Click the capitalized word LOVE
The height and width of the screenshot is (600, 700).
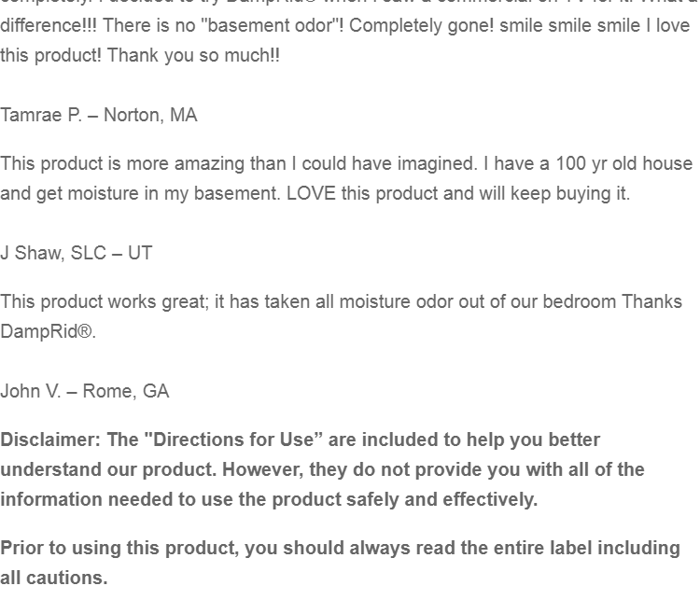click(x=311, y=193)
